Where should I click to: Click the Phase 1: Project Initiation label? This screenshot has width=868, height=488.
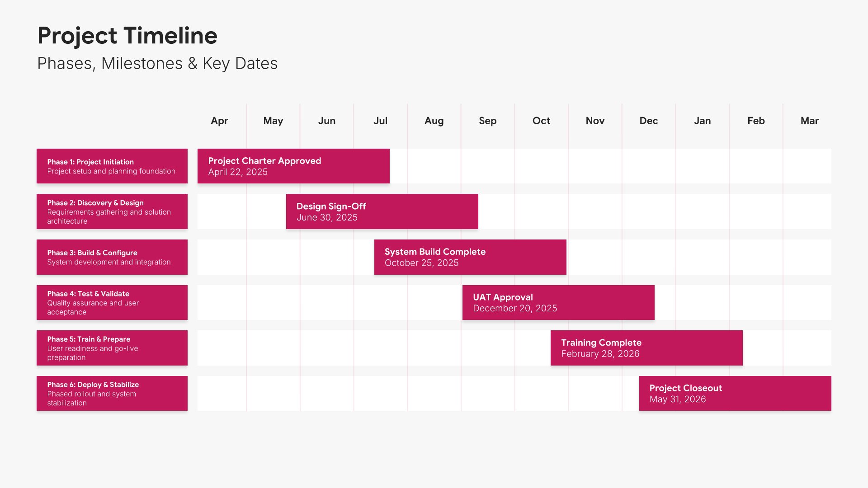112,166
